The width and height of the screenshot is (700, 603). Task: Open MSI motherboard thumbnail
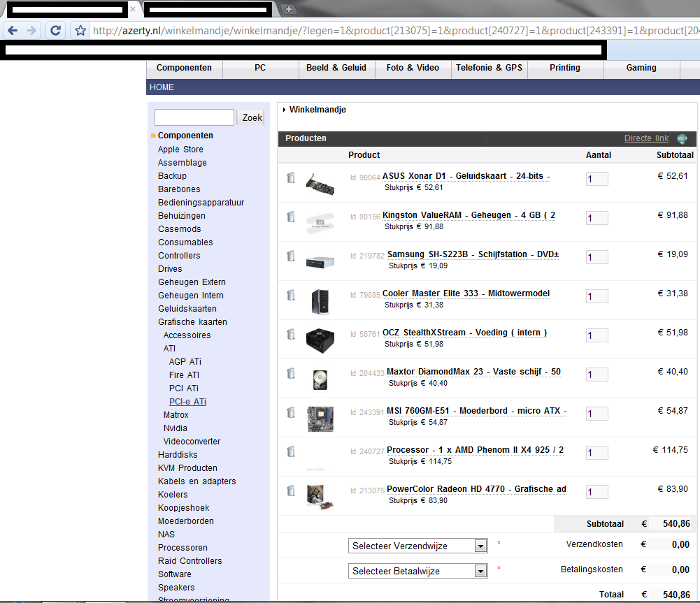tap(320, 419)
